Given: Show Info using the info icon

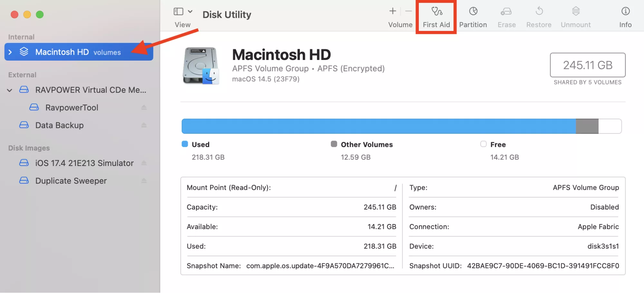Looking at the screenshot, I should tap(625, 15).
